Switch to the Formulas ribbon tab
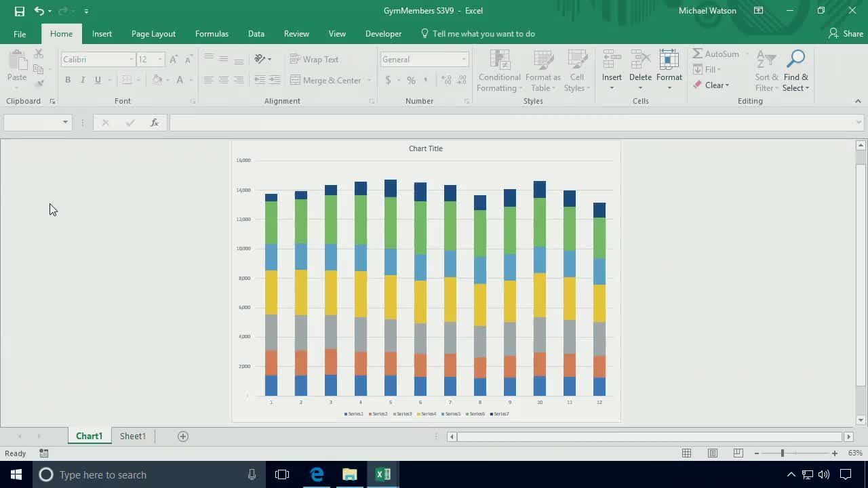 pos(212,33)
